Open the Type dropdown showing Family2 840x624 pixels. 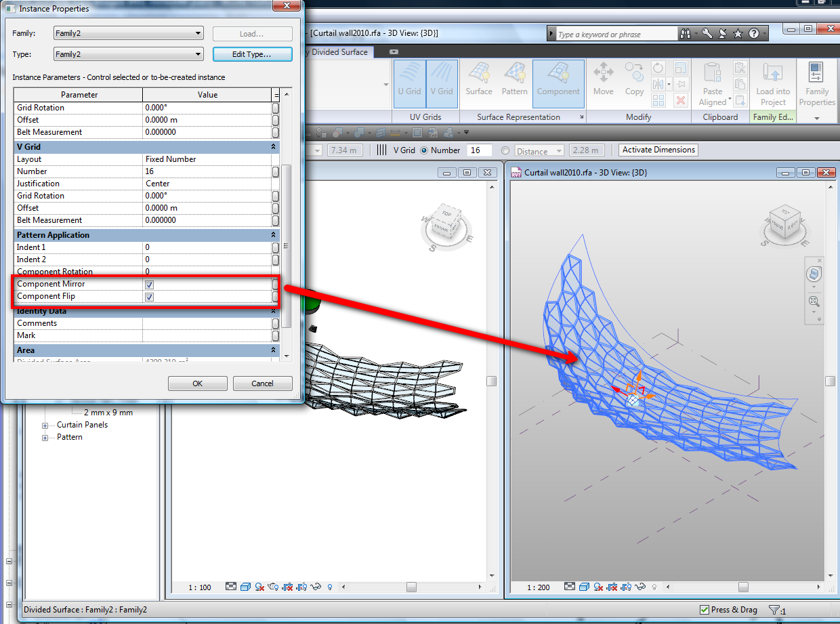point(127,54)
